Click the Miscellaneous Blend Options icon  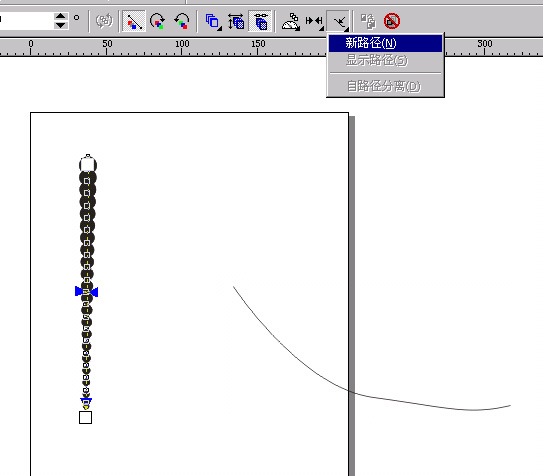tap(291, 21)
